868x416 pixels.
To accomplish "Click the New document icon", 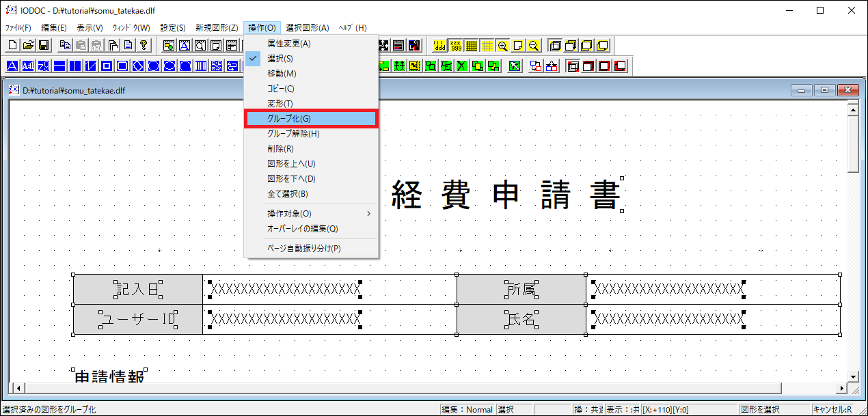I will (12, 45).
